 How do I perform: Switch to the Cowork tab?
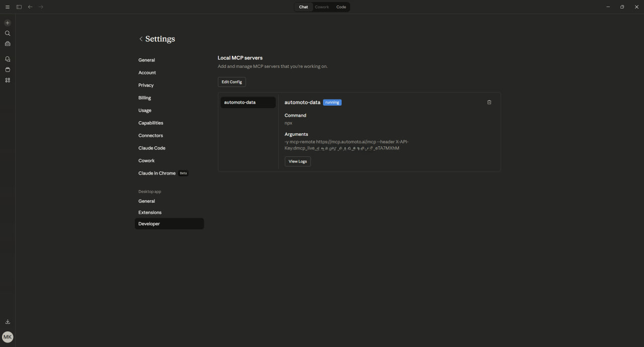point(322,7)
